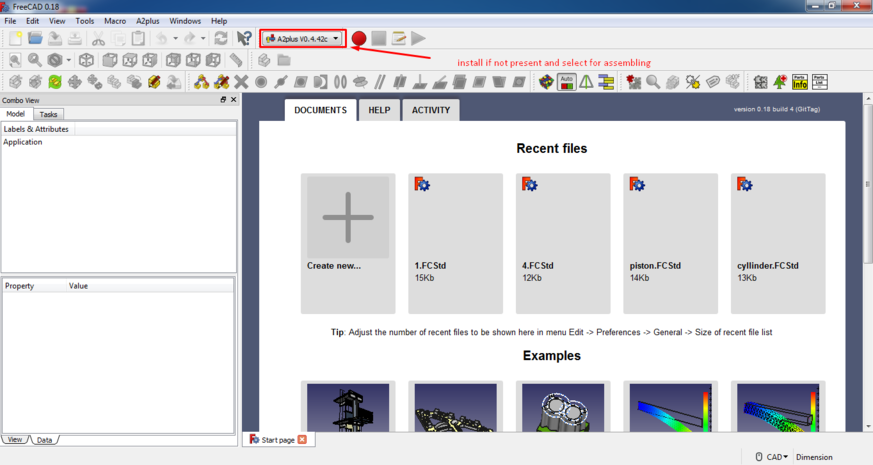Click the green tree with red plus icon

[780, 82]
